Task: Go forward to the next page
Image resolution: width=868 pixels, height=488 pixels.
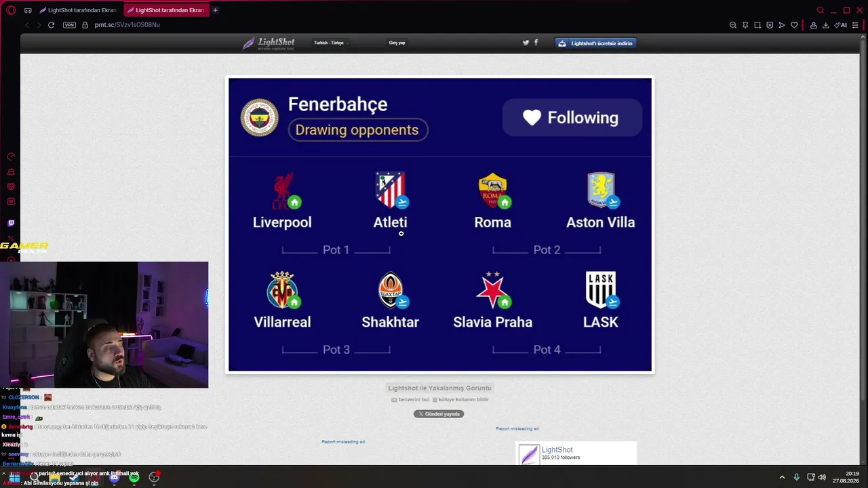Action: click(39, 25)
